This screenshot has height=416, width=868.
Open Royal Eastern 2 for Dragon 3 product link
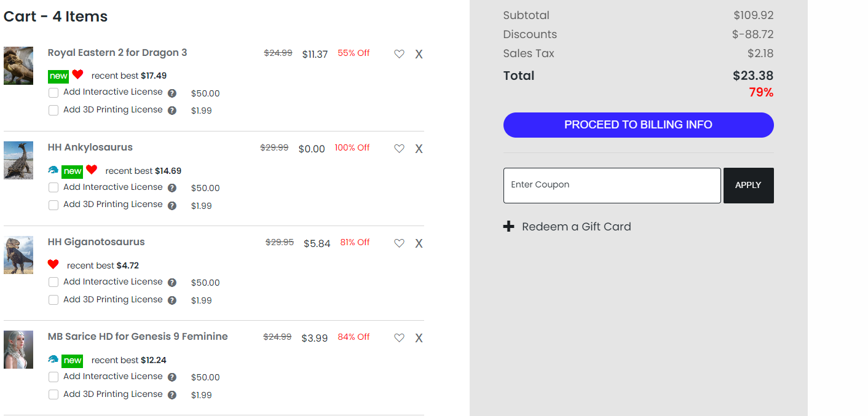117,53
